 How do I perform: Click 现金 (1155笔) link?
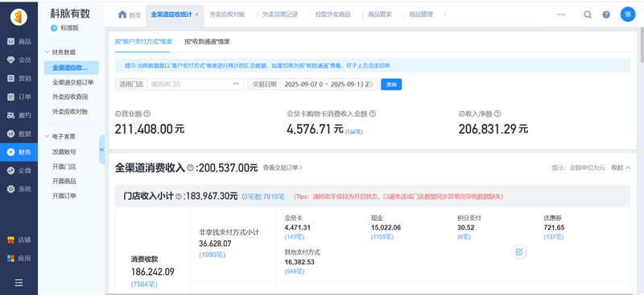pos(382,237)
